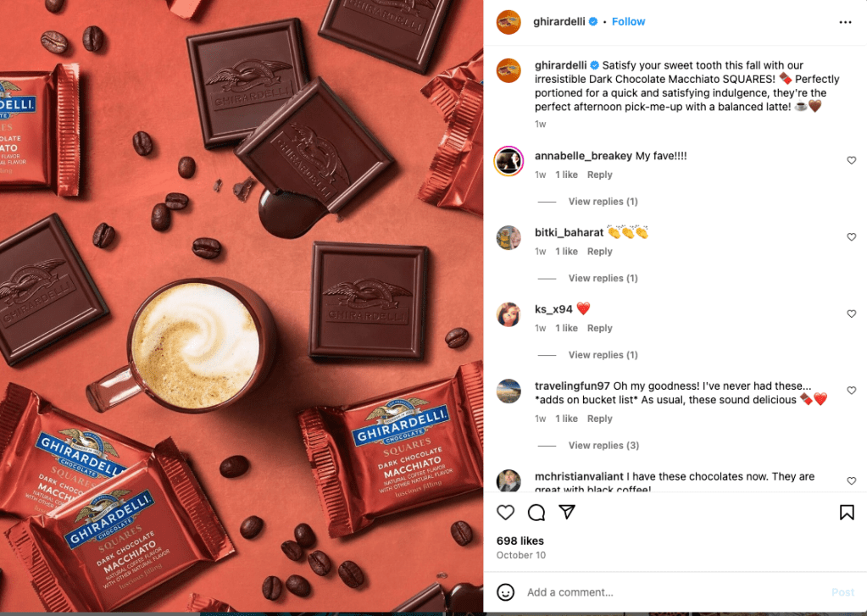Open the three-dot more options menu
Image resolution: width=867 pixels, height=616 pixels.
tap(845, 22)
